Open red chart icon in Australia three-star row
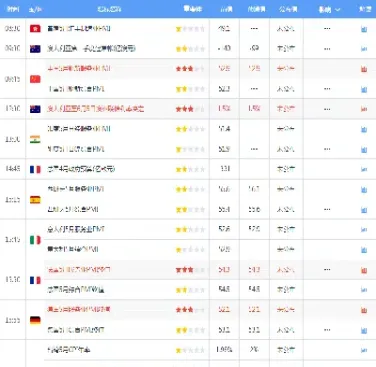This screenshot has width=376, height=367. 364,109
